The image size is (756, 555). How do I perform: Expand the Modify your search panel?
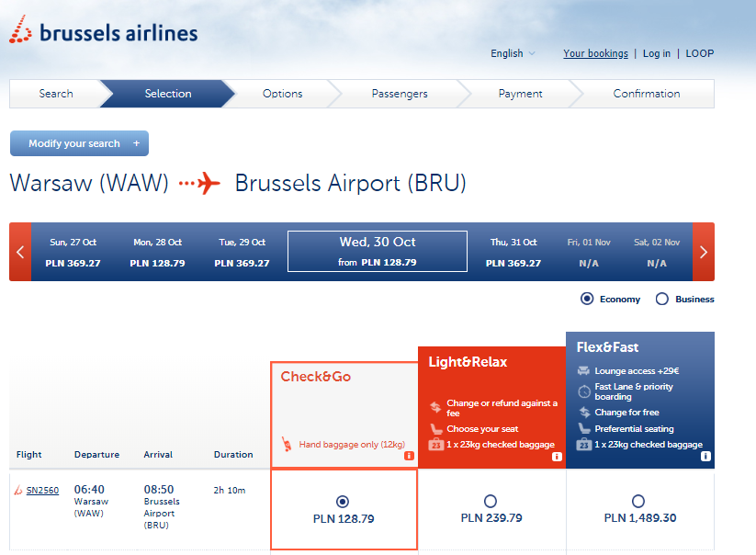click(x=80, y=143)
